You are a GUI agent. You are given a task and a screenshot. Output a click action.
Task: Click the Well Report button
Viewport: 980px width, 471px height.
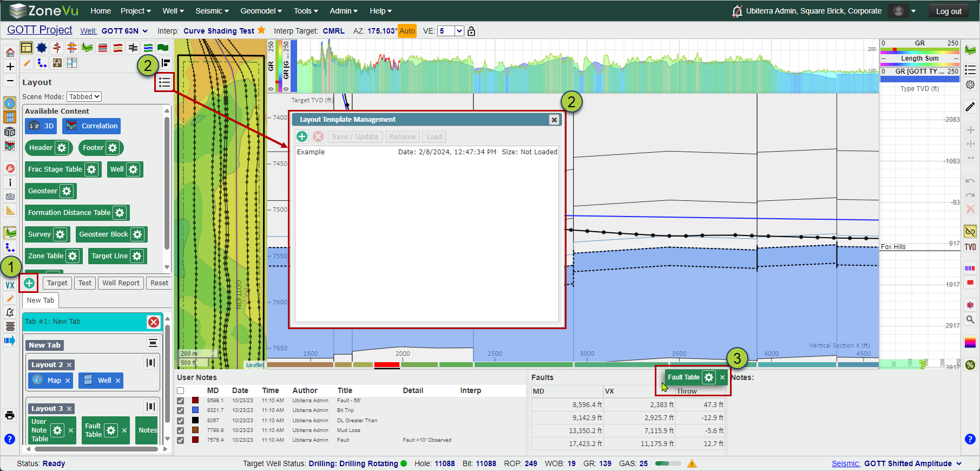[x=121, y=283]
